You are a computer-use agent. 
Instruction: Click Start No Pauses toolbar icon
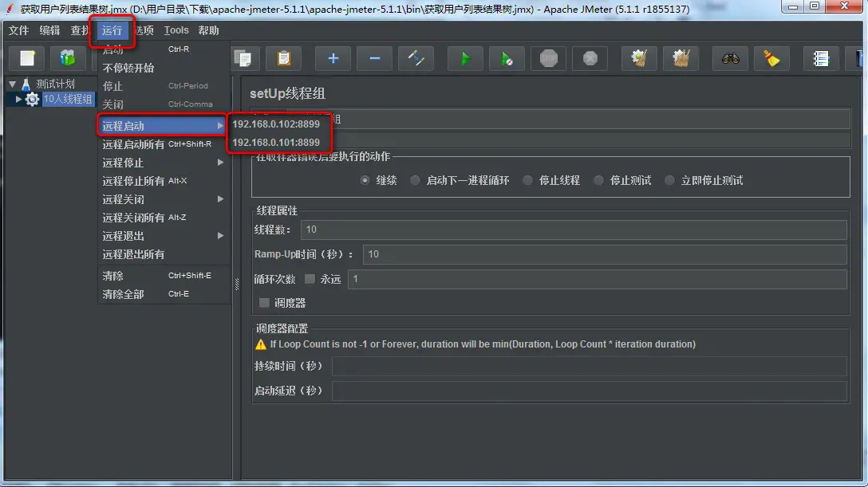(x=507, y=58)
